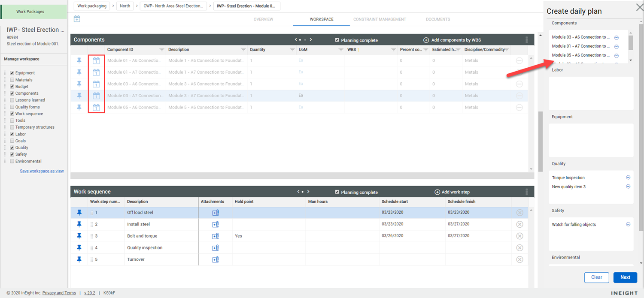The image size is (644, 298).
Task: Switch to the Constraint Management tab
Action: coord(380,19)
